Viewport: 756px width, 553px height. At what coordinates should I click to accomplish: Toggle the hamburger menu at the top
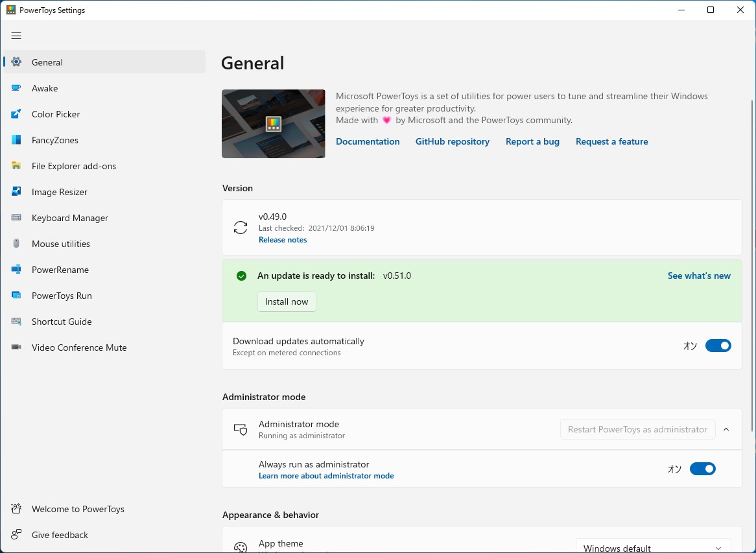pyautogui.click(x=16, y=36)
